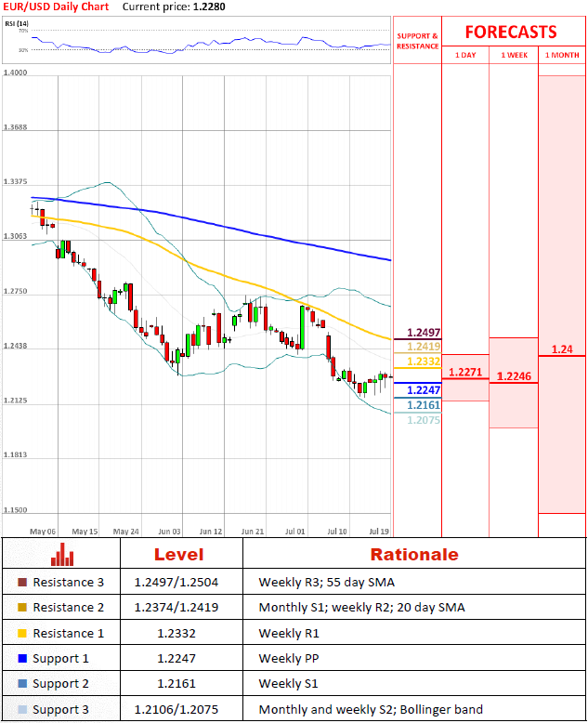Click the Resistance 3 brown color swatch
Screen dimensions: 588x723
[22, 582]
